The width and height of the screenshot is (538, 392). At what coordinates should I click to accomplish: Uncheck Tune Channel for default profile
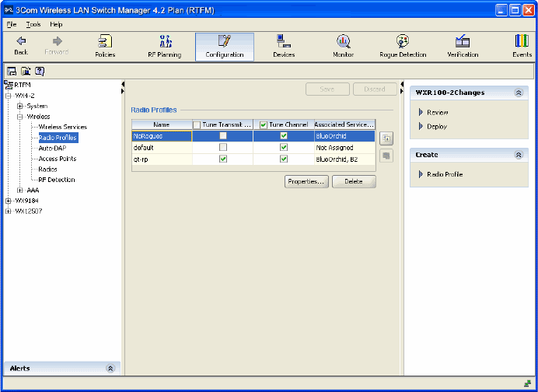point(284,148)
